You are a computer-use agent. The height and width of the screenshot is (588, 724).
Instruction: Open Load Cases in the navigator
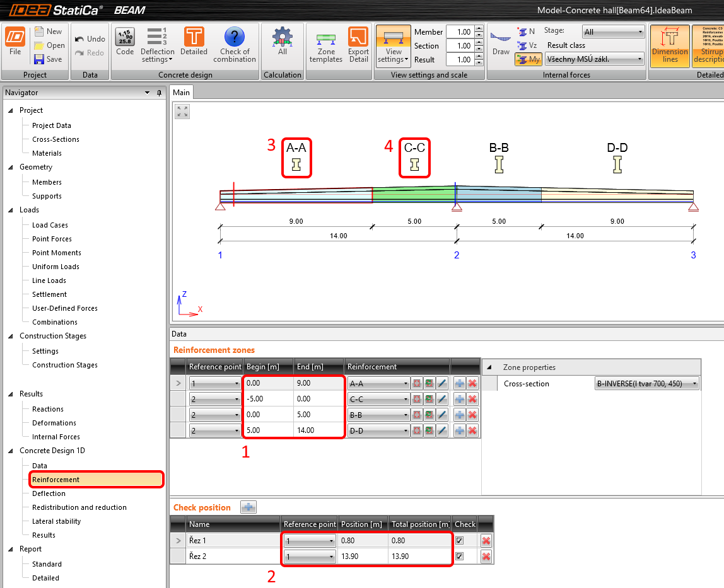50,225
